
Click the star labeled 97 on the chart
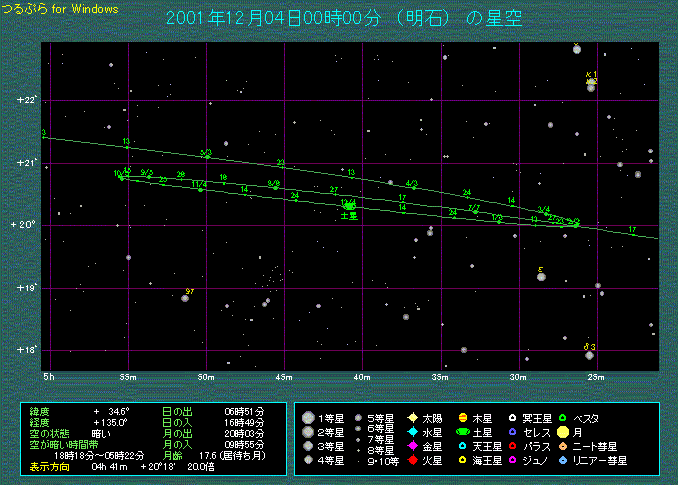pyautogui.click(x=185, y=298)
